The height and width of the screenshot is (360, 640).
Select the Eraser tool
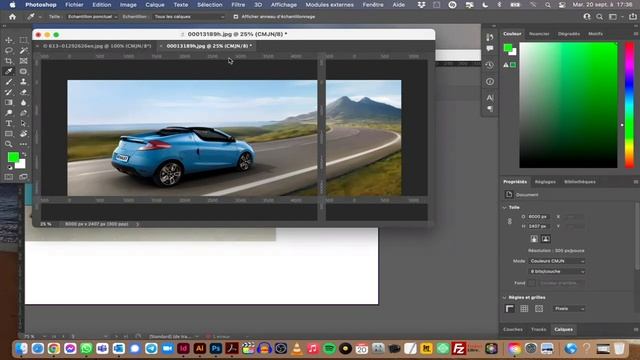pos(23,92)
